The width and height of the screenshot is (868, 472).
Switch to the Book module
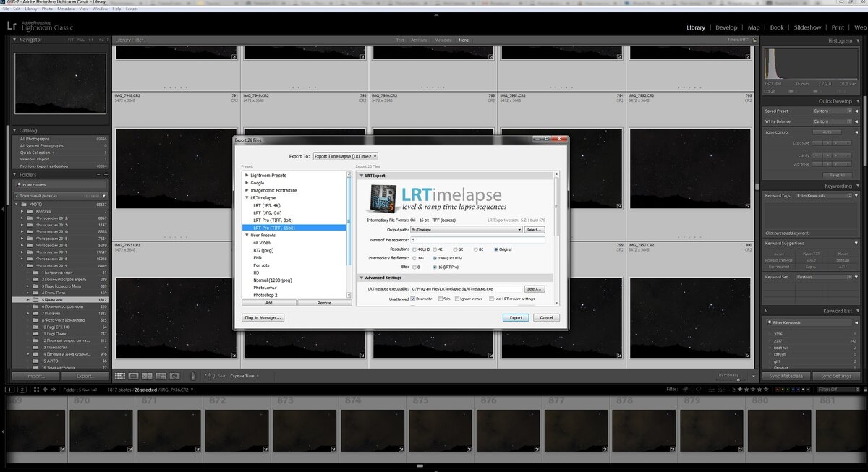point(777,27)
